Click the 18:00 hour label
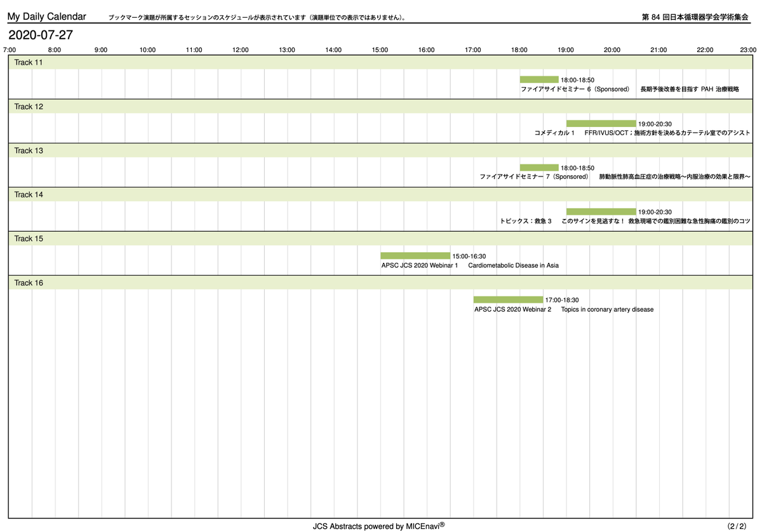This screenshot has width=762, height=532. click(519, 50)
